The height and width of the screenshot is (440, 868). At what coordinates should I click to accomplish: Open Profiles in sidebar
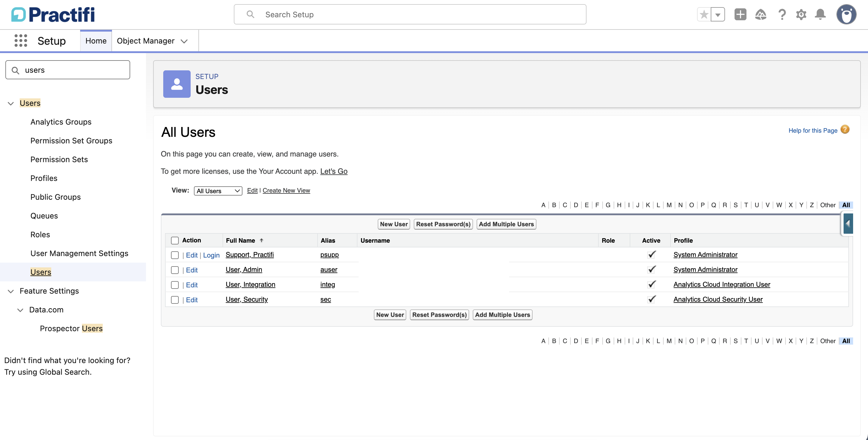pos(44,178)
